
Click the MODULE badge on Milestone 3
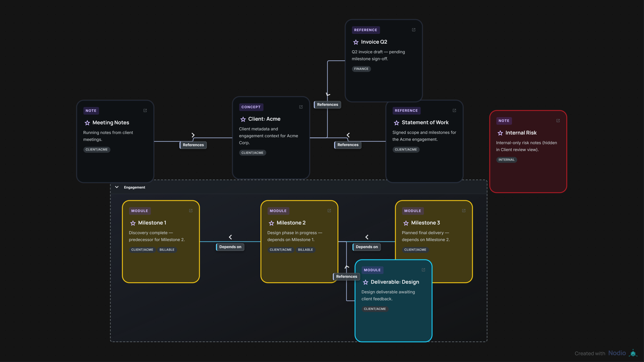click(x=413, y=211)
